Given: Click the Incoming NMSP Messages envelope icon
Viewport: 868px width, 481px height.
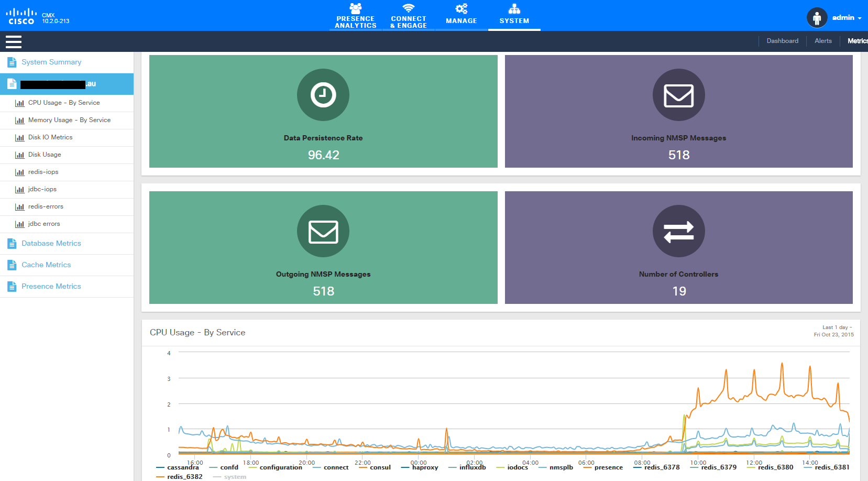Looking at the screenshot, I should click(678, 95).
